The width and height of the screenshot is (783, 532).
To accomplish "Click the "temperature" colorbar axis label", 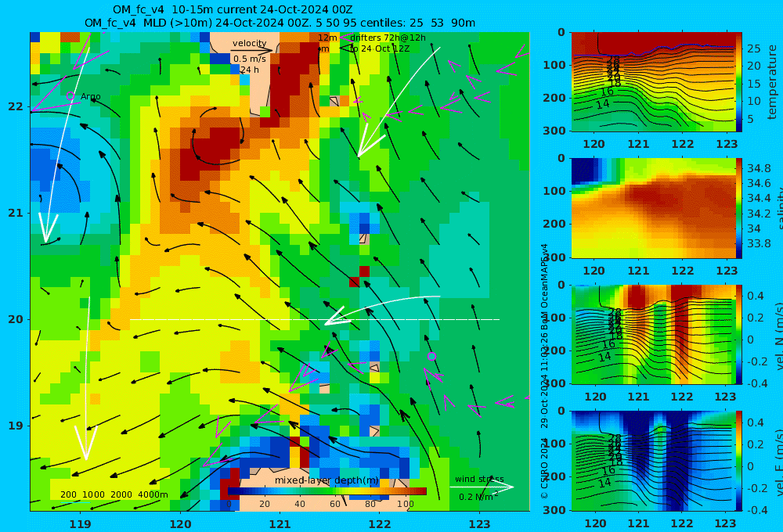I will tap(772, 82).
